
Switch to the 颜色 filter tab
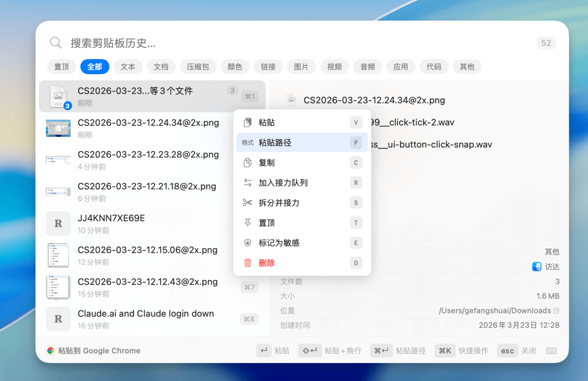click(235, 67)
